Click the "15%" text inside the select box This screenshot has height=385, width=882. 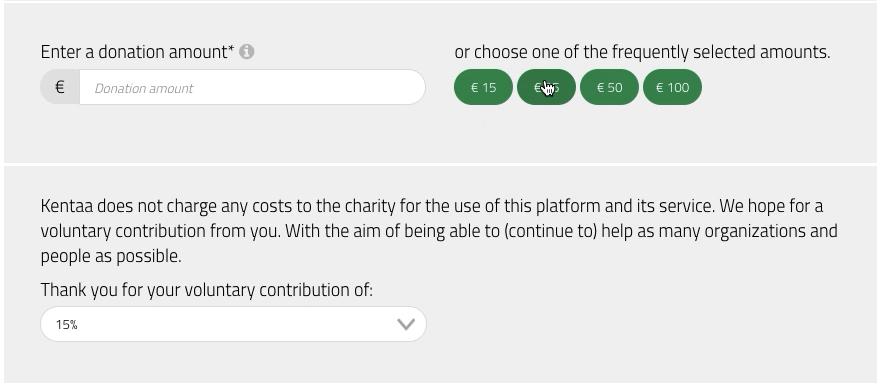click(x=66, y=325)
